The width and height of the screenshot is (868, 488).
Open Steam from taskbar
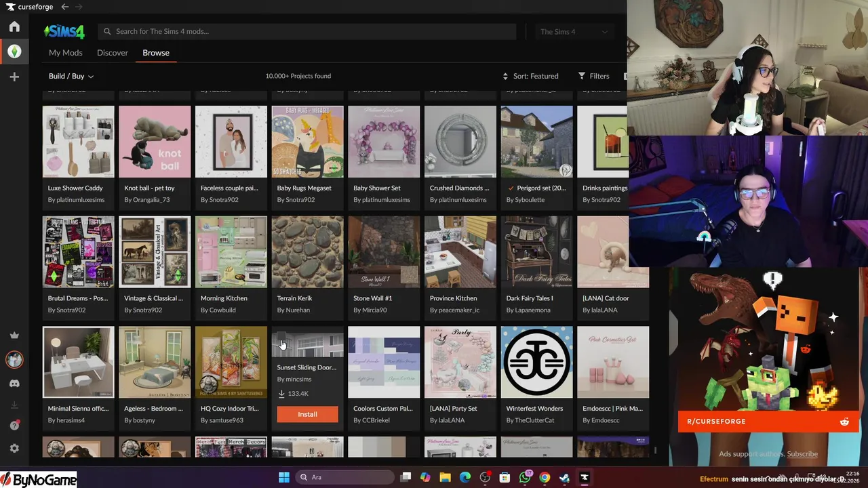tap(564, 477)
